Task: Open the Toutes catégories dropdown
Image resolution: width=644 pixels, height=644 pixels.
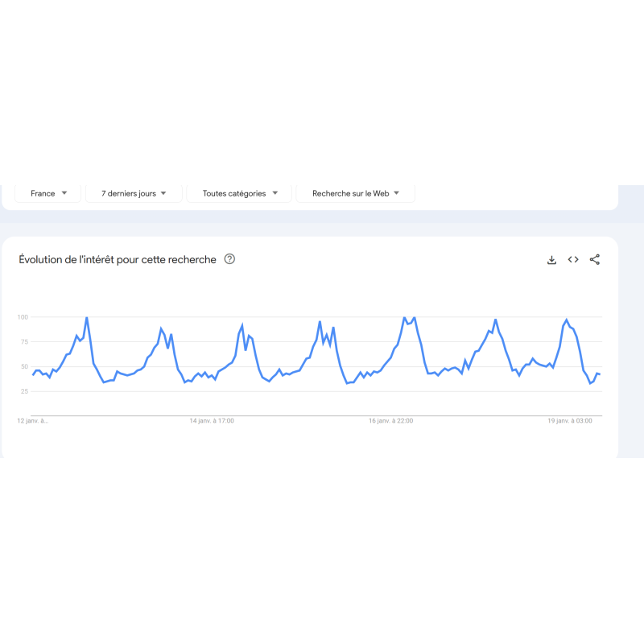Action: tap(239, 193)
